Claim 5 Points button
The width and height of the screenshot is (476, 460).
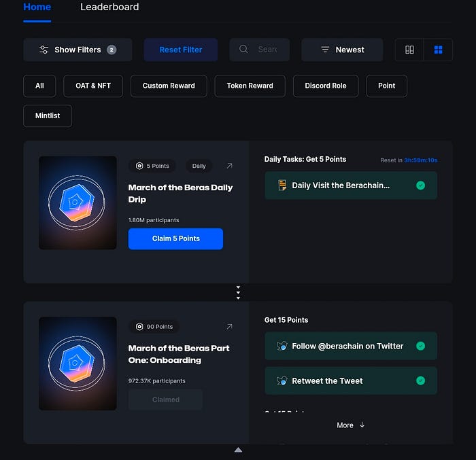click(175, 238)
